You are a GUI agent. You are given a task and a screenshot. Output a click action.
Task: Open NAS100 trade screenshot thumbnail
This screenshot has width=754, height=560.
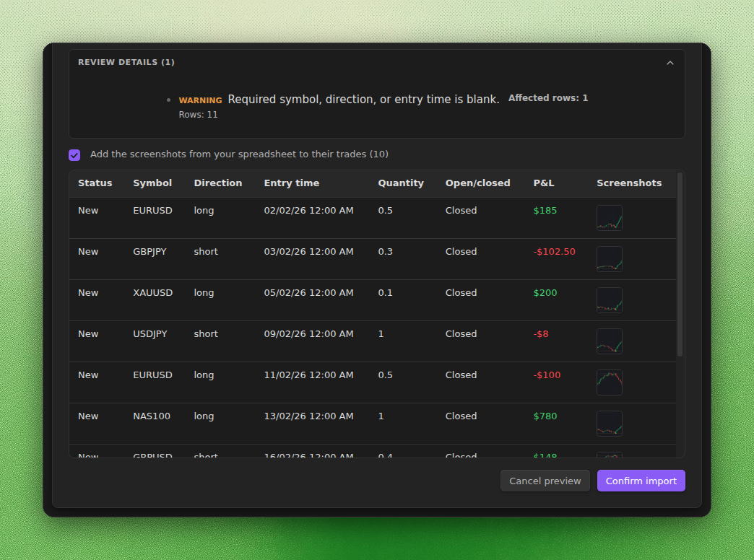pos(610,424)
